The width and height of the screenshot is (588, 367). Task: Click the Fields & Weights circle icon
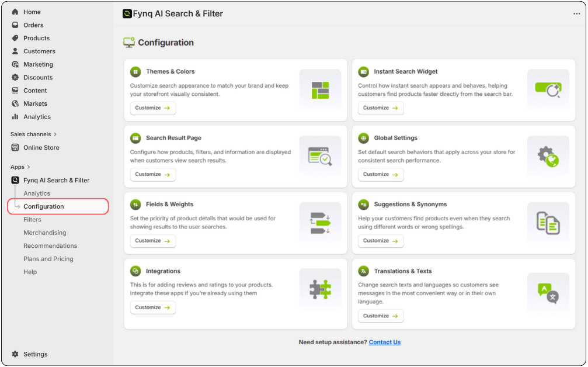coord(135,205)
